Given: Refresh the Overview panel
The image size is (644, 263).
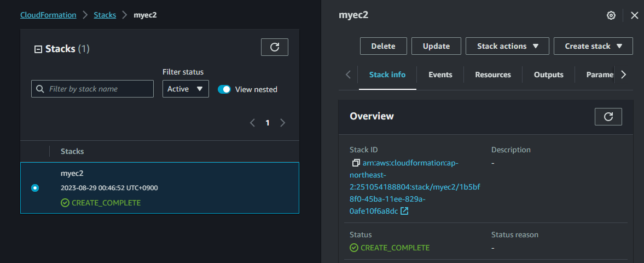Looking at the screenshot, I should pyautogui.click(x=608, y=117).
